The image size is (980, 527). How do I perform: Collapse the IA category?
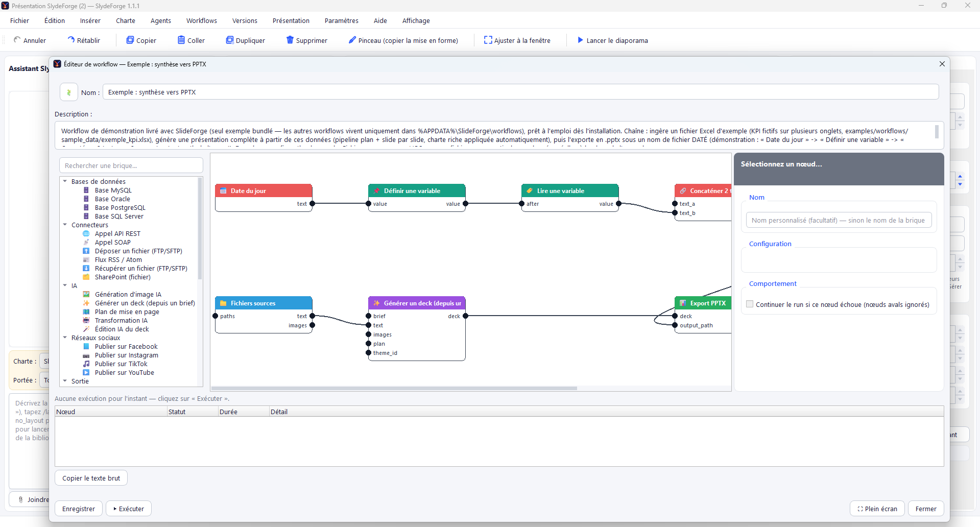(x=65, y=285)
